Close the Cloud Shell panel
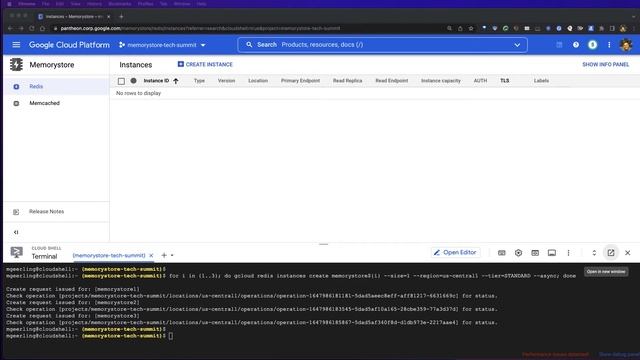 [x=628, y=253]
